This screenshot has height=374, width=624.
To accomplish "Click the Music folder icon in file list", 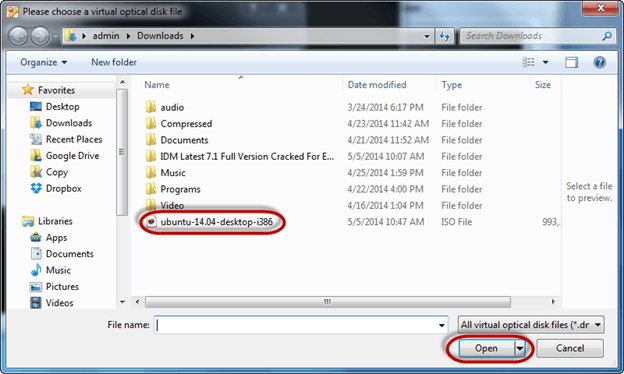I will [x=151, y=173].
